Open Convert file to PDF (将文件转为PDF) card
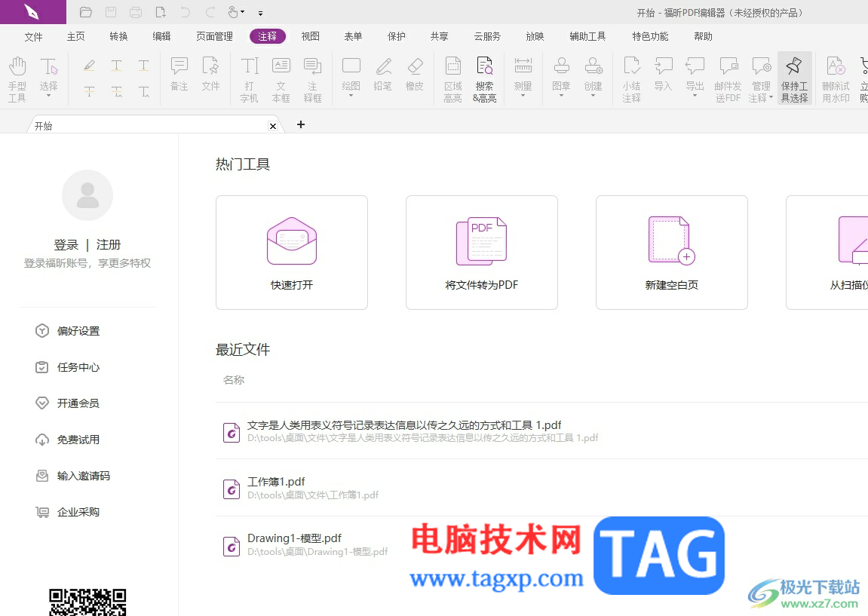The image size is (868, 616). click(482, 253)
